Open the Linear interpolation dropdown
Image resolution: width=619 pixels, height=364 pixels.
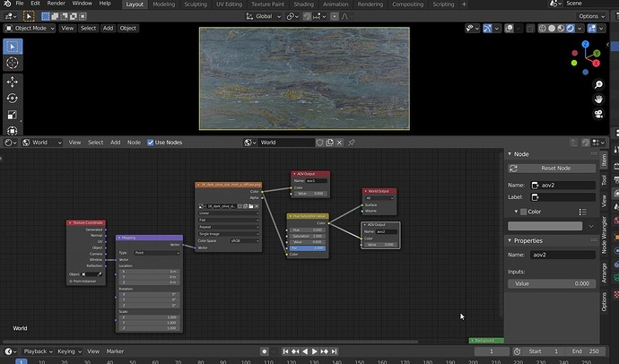pyautogui.click(x=229, y=213)
